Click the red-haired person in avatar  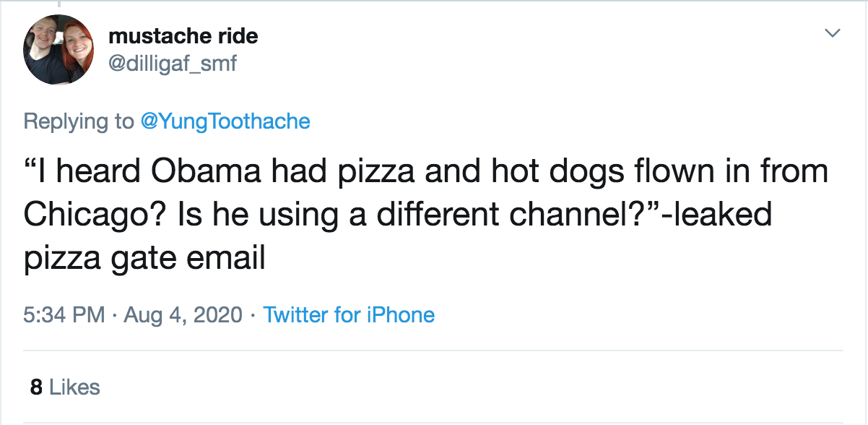click(x=77, y=49)
